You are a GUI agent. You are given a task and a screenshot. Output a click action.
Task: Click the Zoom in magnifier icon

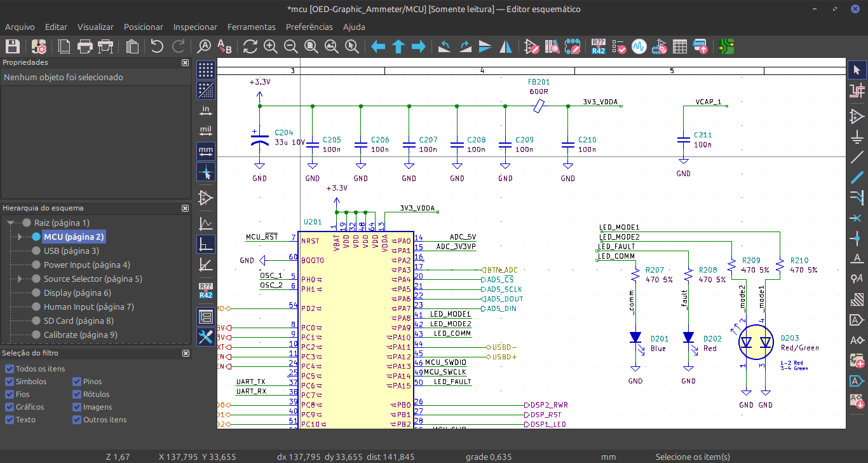point(271,46)
